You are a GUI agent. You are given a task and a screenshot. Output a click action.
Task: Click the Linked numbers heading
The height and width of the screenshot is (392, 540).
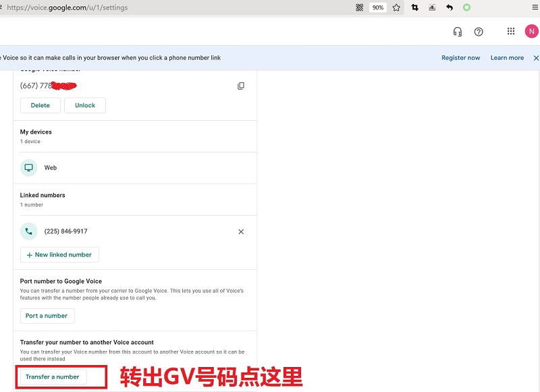(x=43, y=195)
